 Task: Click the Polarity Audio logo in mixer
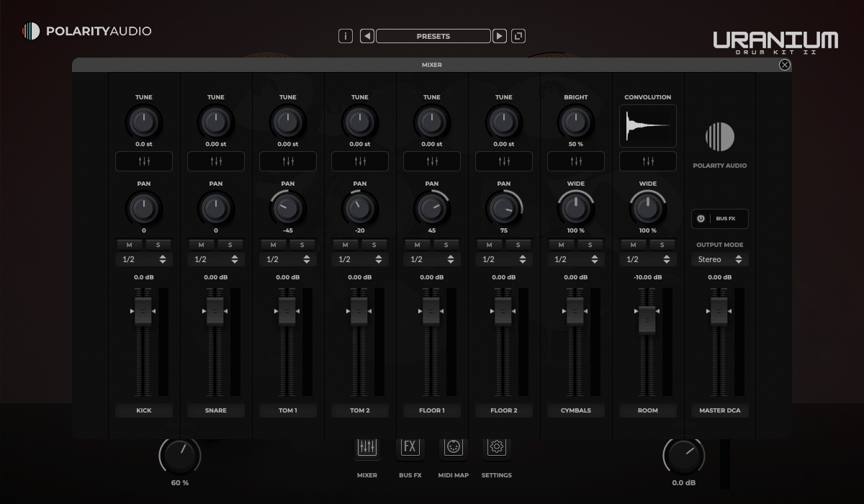[x=720, y=137]
